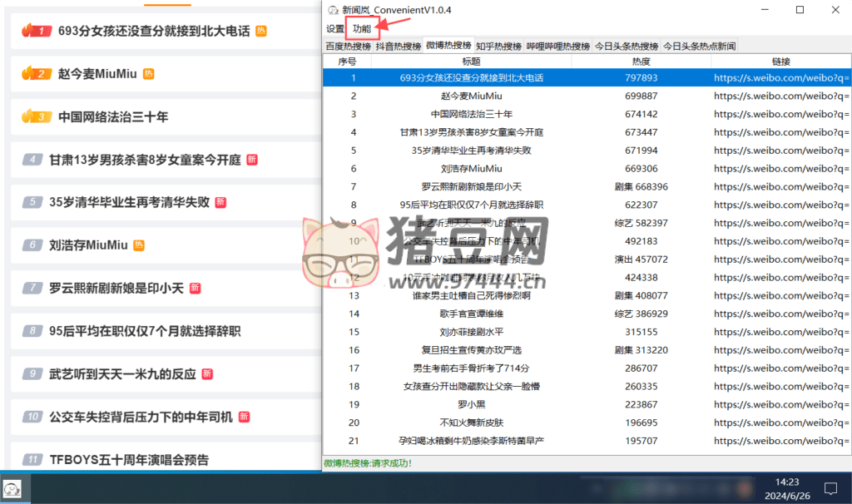Image resolution: width=852 pixels, height=504 pixels.
Task: Switch to the 百度热搜榜 tab
Action: pos(348,47)
